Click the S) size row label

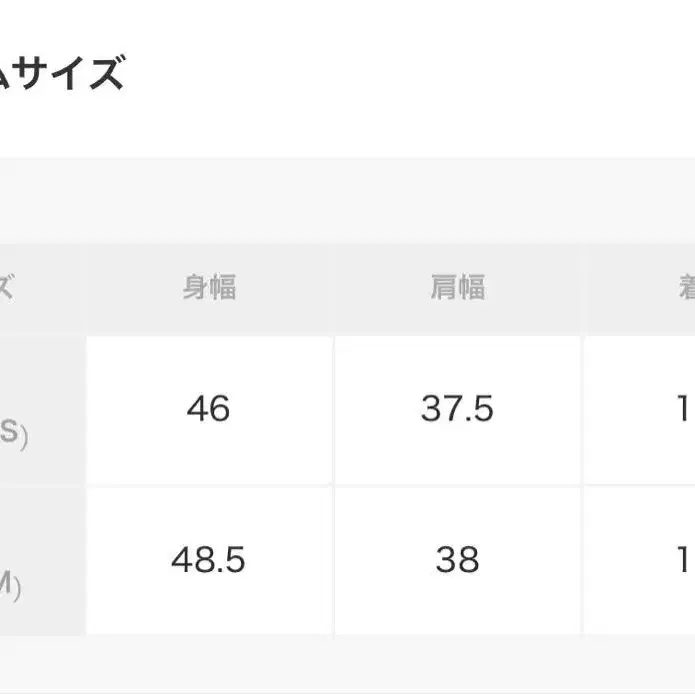[x=12, y=436]
